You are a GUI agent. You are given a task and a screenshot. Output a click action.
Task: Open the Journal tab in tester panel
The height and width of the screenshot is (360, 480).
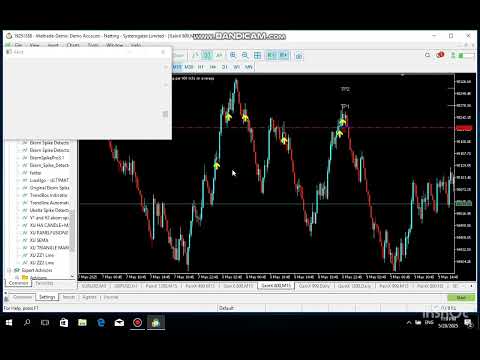pos(111,297)
